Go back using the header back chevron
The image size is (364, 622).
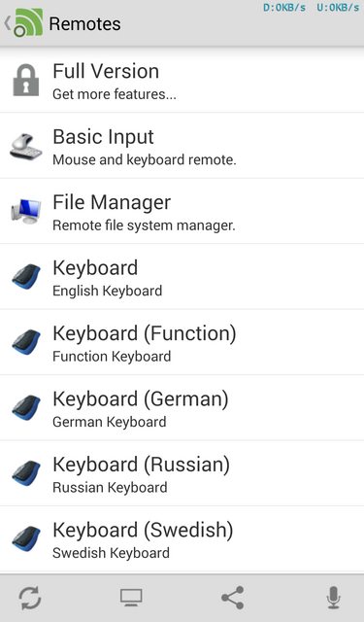click(x=7, y=23)
